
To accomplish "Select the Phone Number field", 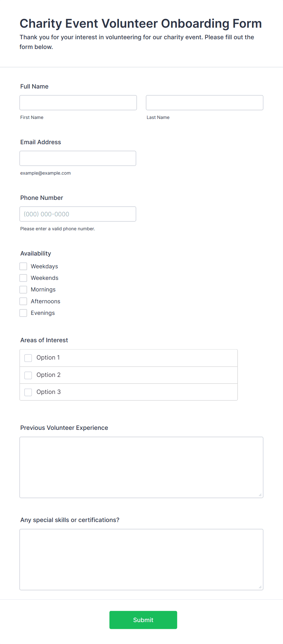I will (78, 214).
